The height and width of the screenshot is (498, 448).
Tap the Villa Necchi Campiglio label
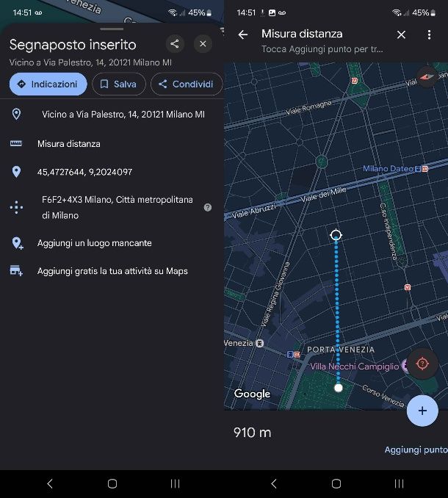click(x=355, y=367)
